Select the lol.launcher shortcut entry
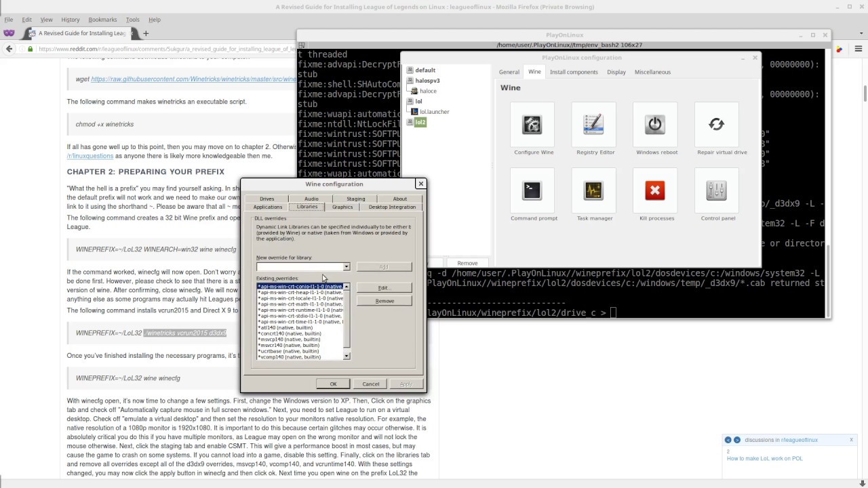Screen dimensions: 868x488 click(x=434, y=112)
